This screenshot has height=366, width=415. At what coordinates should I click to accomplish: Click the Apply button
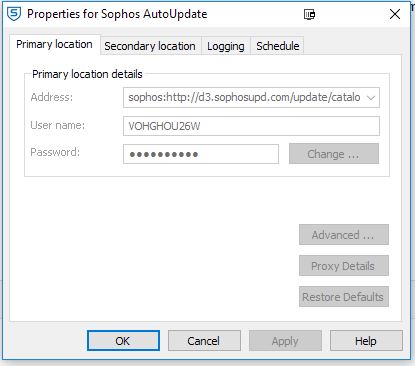[x=285, y=341]
